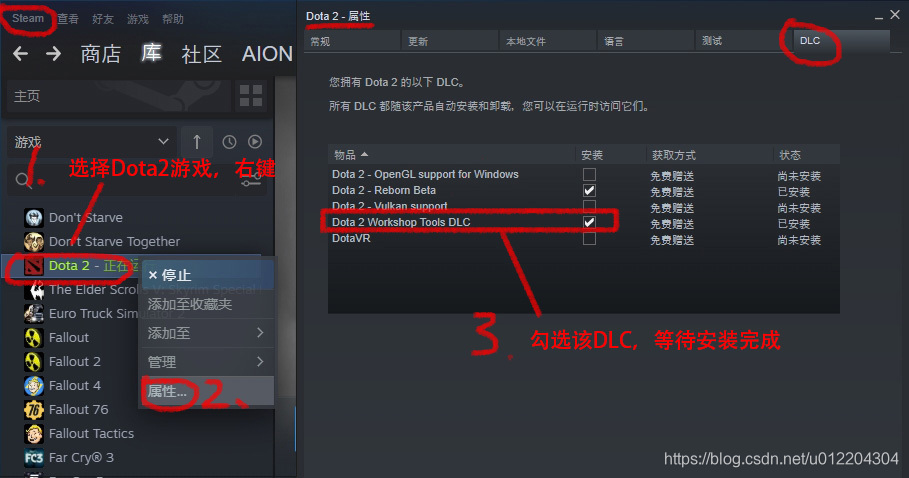Open advanced filter sliders icon
This screenshot has height=478, width=909.
(251, 181)
